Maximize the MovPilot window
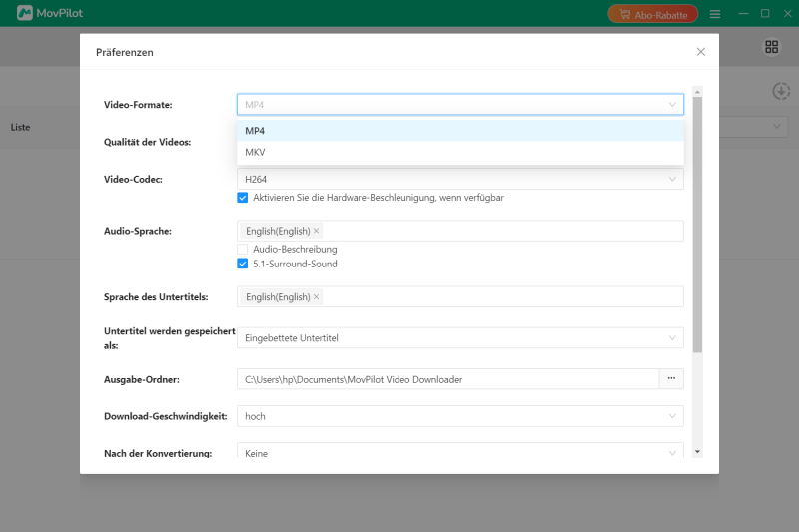799x532 pixels. (765, 13)
